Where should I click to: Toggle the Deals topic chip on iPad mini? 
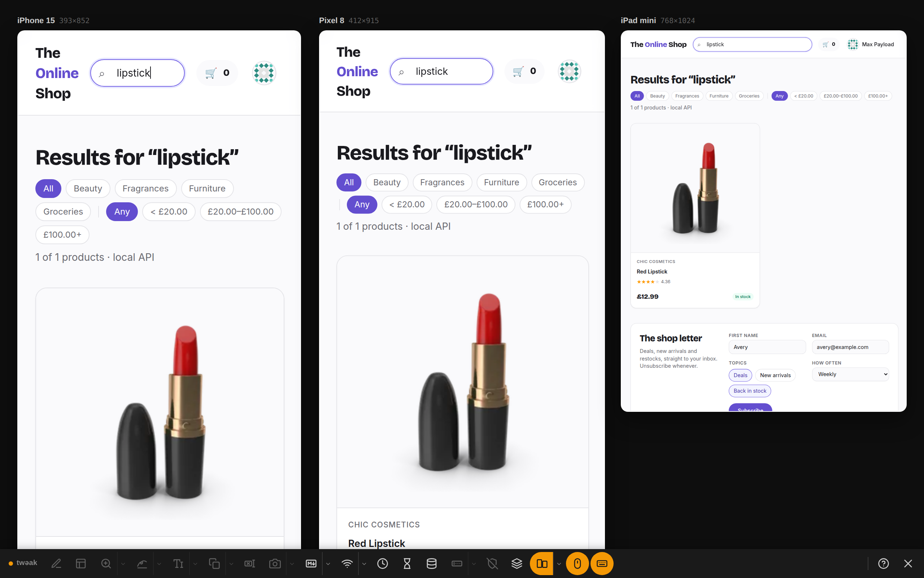(x=740, y=375)
